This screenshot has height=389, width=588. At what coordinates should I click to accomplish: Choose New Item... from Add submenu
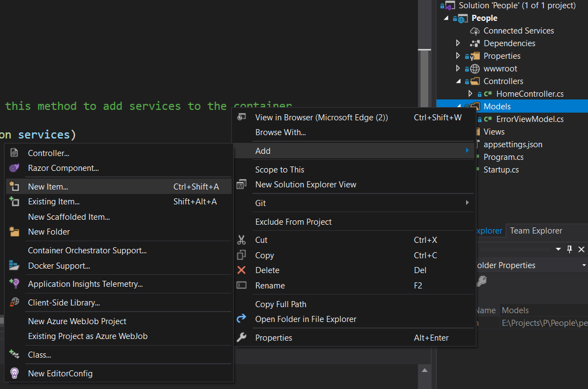pyautogui.click(x=119, y=186)
